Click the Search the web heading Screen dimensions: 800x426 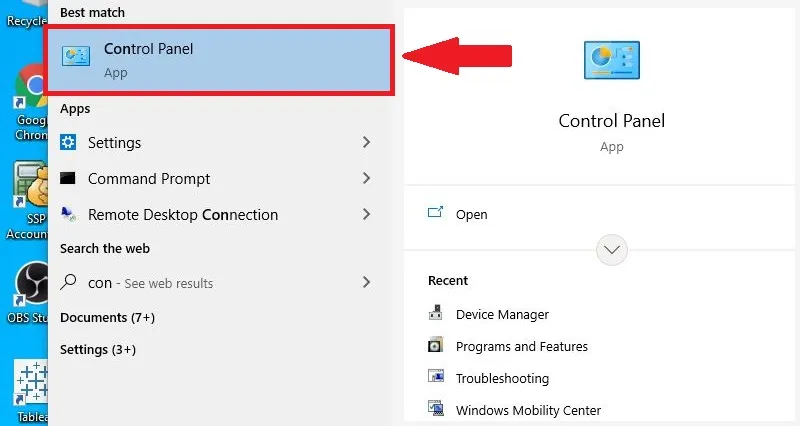point(105,248)
